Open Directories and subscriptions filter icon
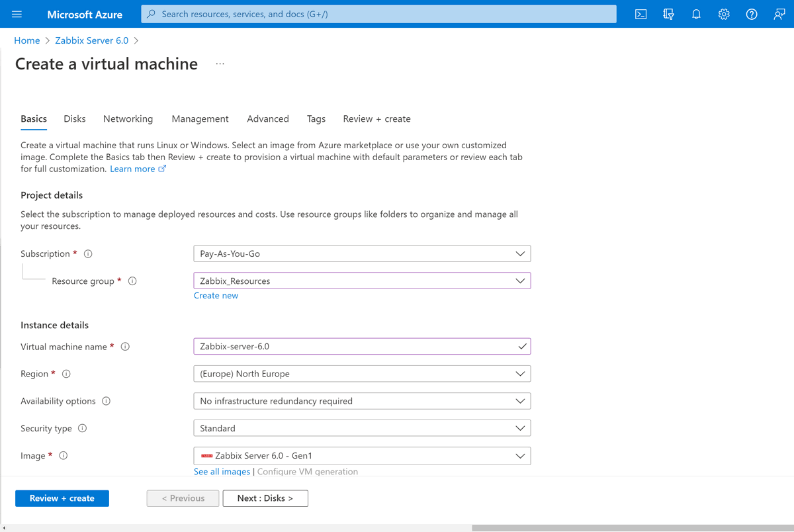794x532 pixels. 668,14
